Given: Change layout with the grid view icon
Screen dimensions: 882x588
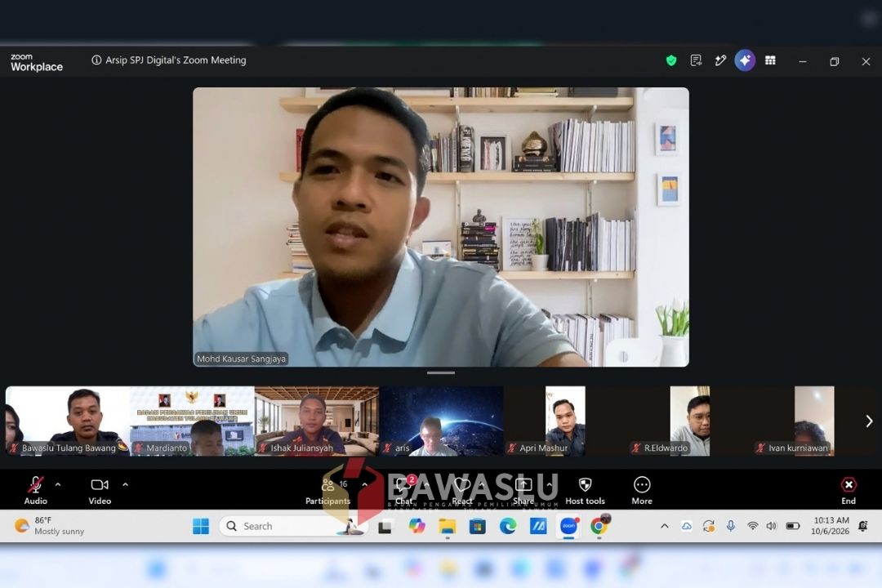Looking at the screenshot, I should click(770, 60).
